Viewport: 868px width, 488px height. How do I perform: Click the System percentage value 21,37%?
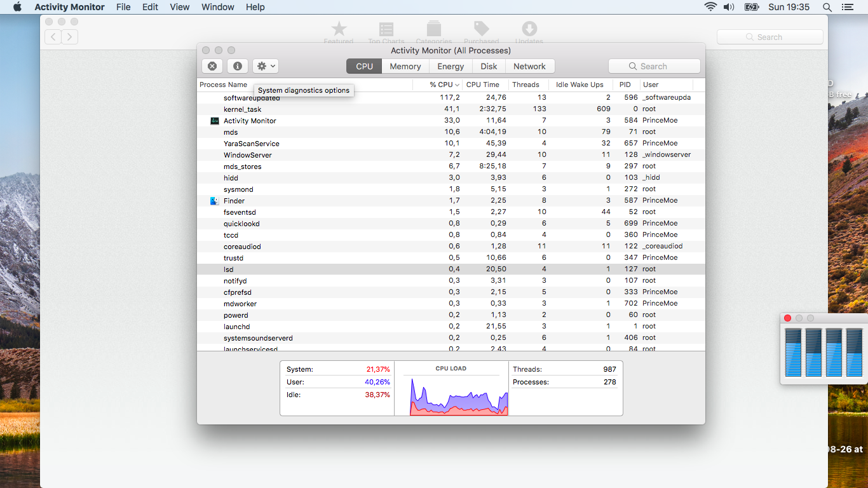(x=378, y=370)
